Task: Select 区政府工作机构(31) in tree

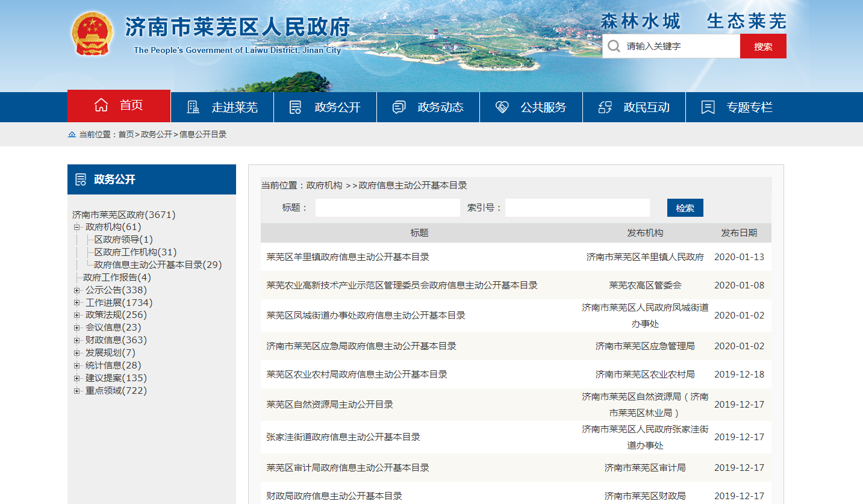Action: (x=136, y=252)
